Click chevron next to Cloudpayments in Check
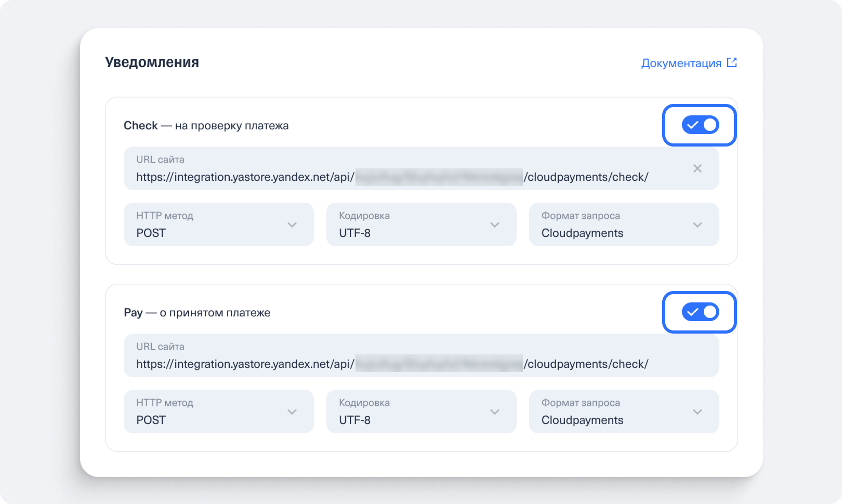Screen dimensions: 842x504 click(x=698, y=225)
